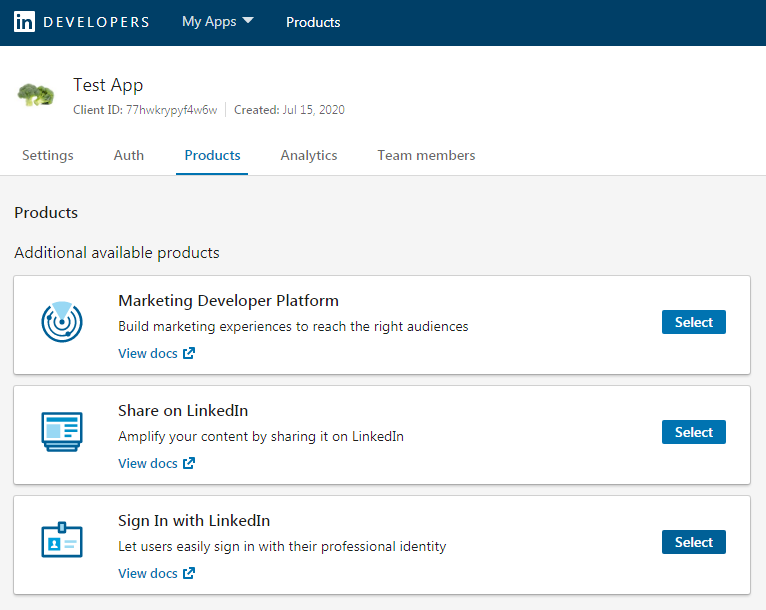Click external link icon under Marketing Developer Platform
This screenshot has height=610, width=766.
point(189,353)
